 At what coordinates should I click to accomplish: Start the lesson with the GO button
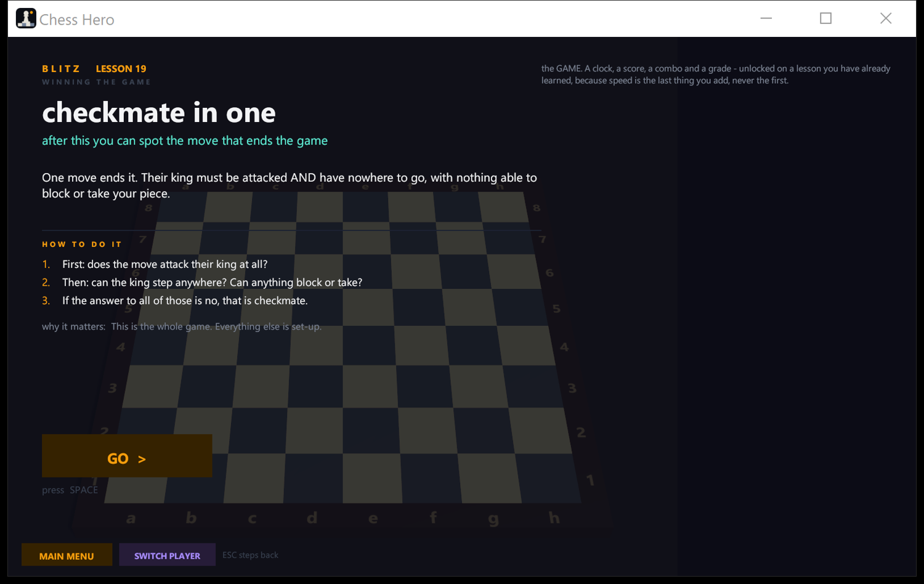tap(127, 456)
